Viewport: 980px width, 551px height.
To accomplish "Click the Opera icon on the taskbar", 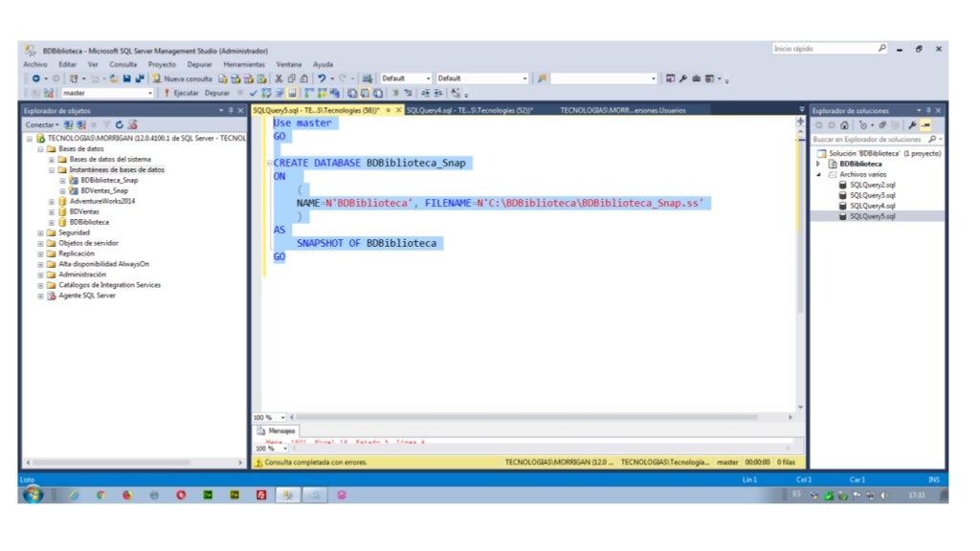I will click(181, 495).
